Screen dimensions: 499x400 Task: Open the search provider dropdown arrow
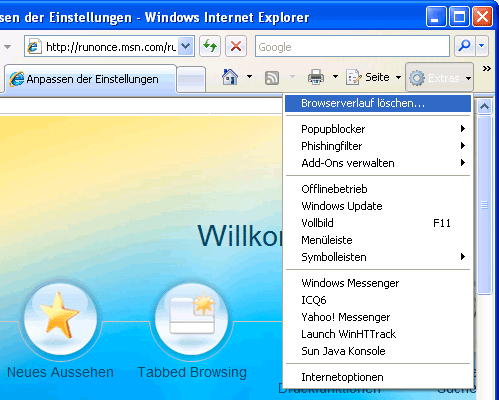[x=482, y=46]
